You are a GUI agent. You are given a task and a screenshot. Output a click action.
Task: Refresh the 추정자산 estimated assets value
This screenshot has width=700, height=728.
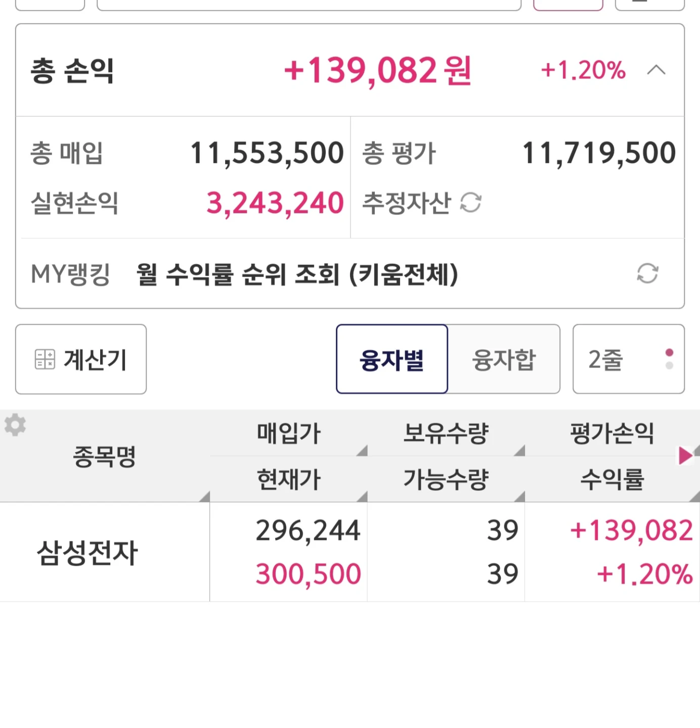coord(470,203)
